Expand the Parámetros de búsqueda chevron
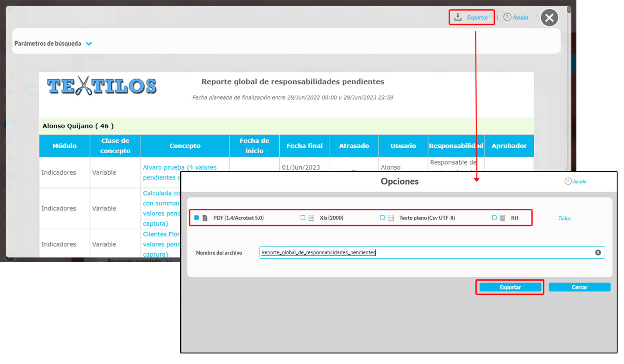The width and height of the screenshot is (624, 364). pos(89,44)
